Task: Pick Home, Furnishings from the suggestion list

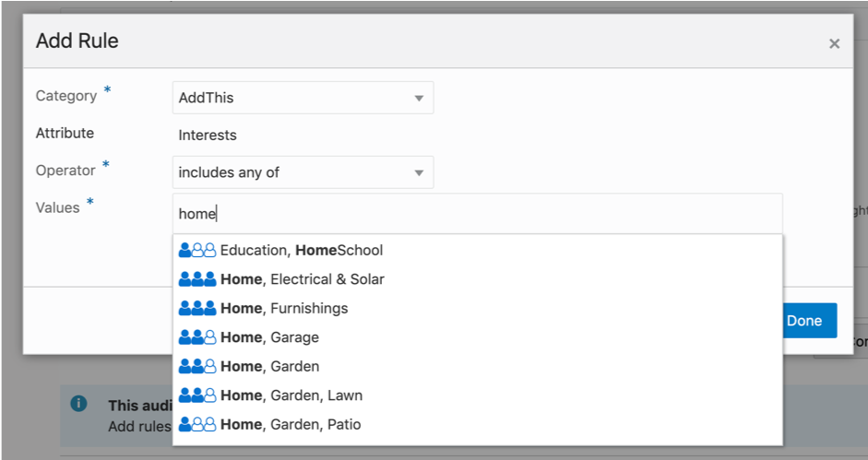Action: point(284,308)
